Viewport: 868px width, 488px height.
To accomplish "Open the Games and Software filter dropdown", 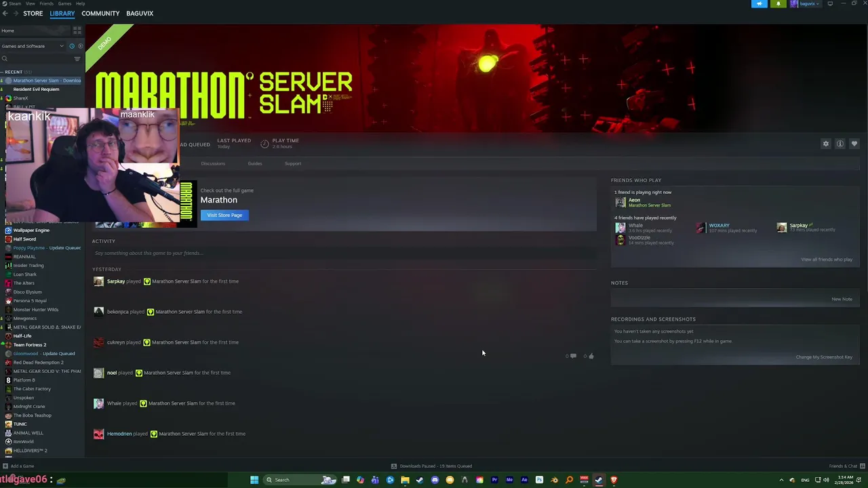I will point(33,46).
